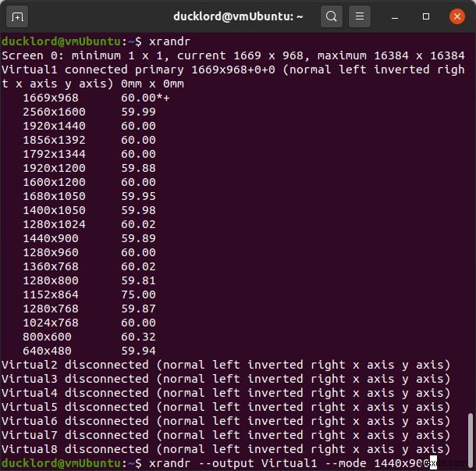This screenshot has height=471, width=476.
Task: Close the terminal window
Action: tap(456, 16)
